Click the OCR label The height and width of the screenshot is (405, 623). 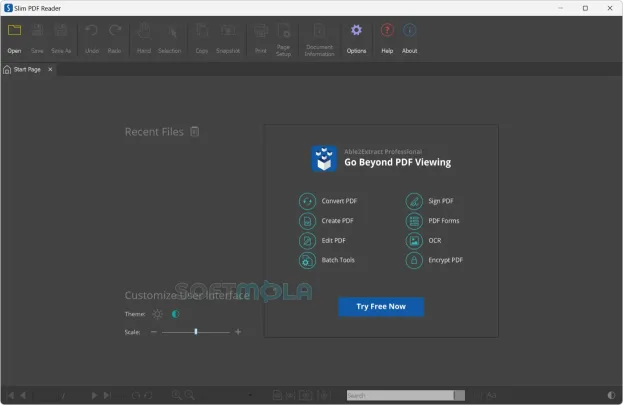435,240
